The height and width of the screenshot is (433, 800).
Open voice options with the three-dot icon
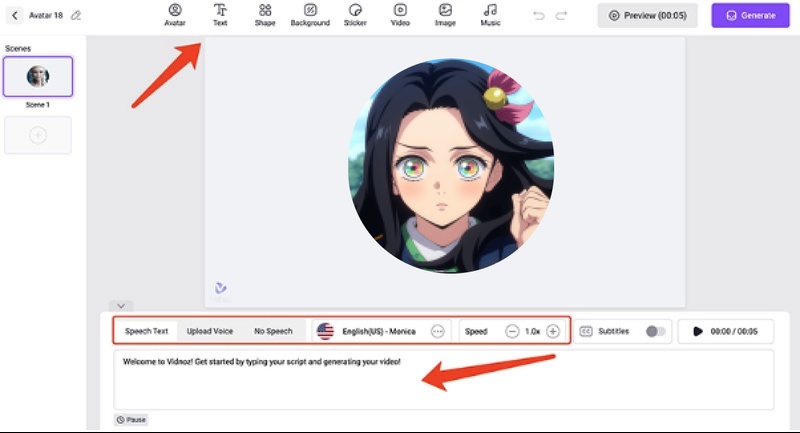(x=437, y=332)
